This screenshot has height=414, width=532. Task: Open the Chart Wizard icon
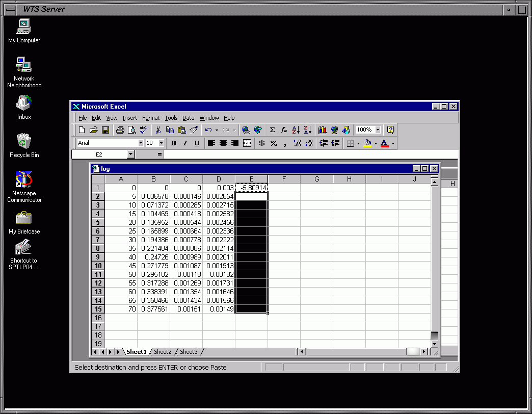[x=322, y=130]
